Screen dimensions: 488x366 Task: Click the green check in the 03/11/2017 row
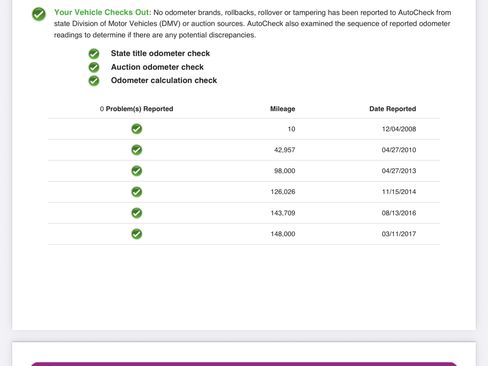[137, 234]
